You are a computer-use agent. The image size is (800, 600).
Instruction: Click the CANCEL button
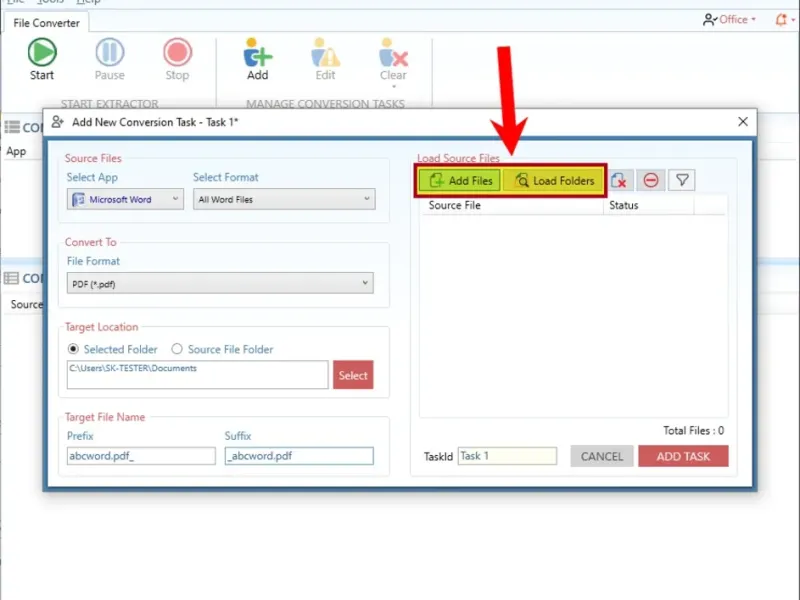(x=602, y=456)
